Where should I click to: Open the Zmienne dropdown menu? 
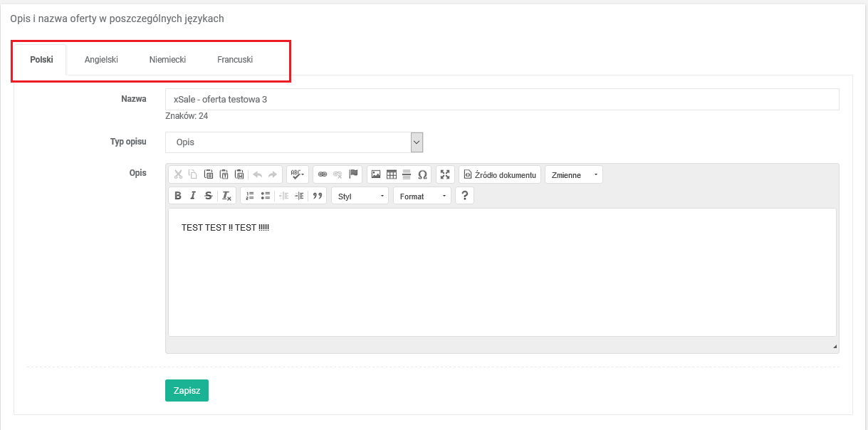pyautogui.click(x=574, y=174)
